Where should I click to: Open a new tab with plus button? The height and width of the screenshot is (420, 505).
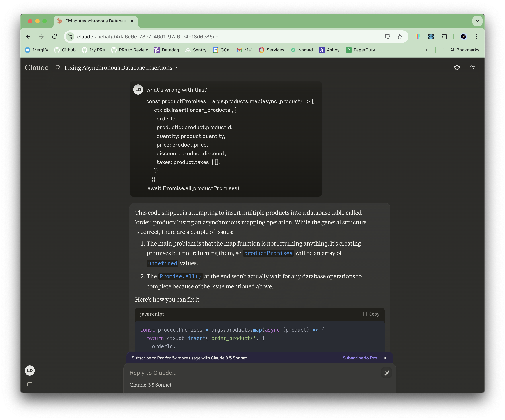coord(145,21)
